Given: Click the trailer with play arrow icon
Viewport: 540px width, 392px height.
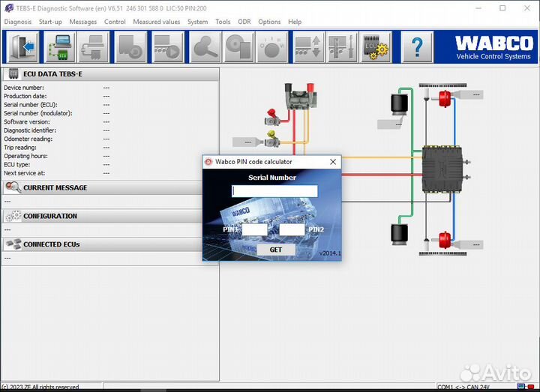Looking at the screenshot, I should [168, 46].
